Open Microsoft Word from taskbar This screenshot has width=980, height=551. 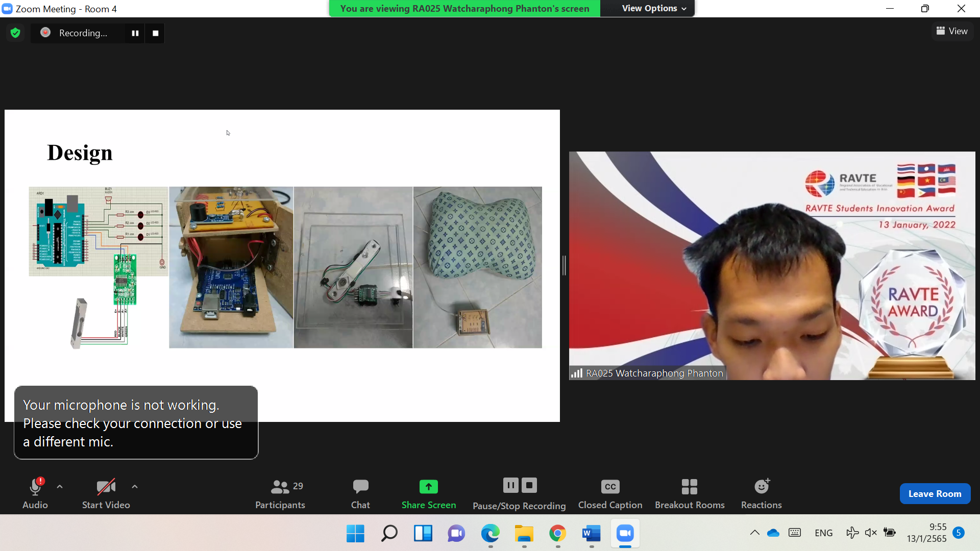[x=591, y=533]
